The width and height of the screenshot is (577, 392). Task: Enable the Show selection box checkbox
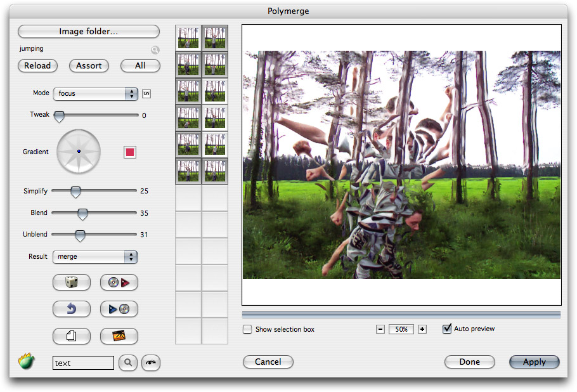(x=247, y=329)
